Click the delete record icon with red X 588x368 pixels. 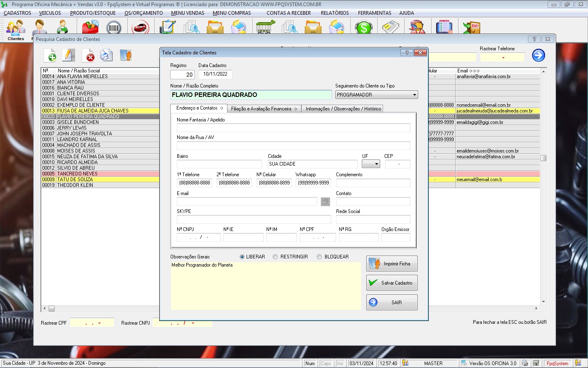[x=88, y=56]
